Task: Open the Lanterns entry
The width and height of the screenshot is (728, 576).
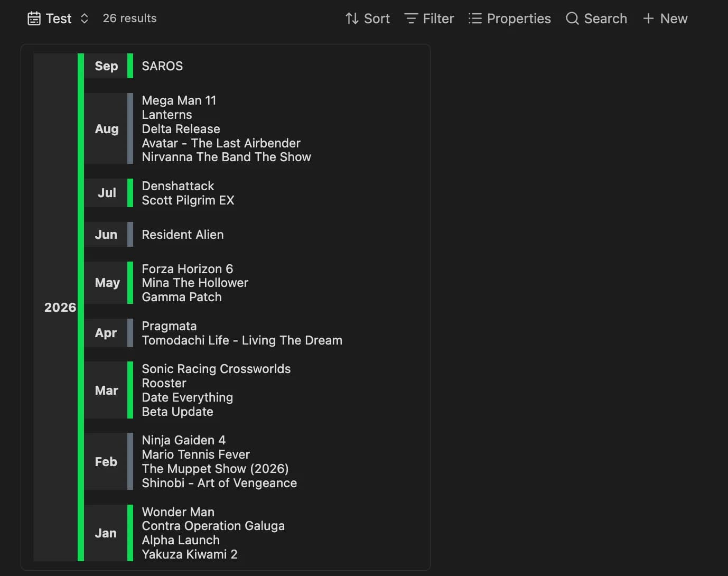Action: [167, 115]
